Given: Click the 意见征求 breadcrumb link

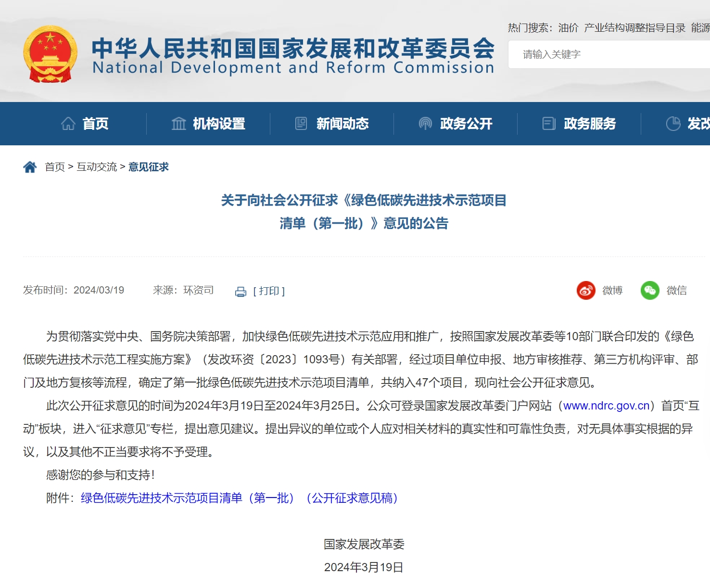Looking at the screenshot, I should (x=149, y=167).
